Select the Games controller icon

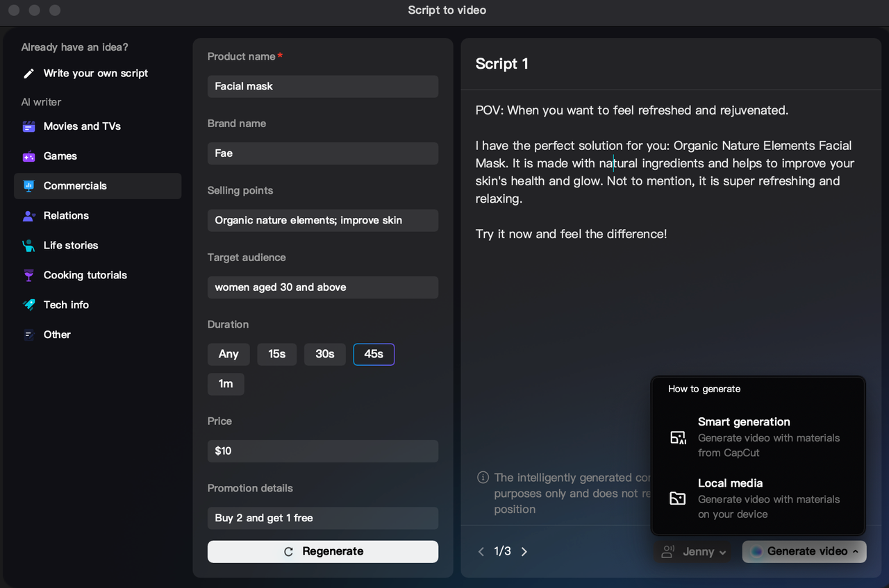coord(28,156)
